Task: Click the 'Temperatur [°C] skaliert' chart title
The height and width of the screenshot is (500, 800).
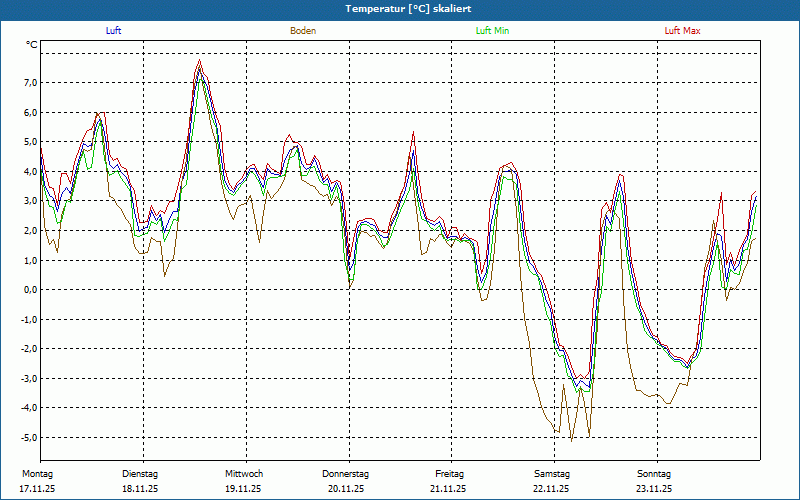Action: coord(400,8)
